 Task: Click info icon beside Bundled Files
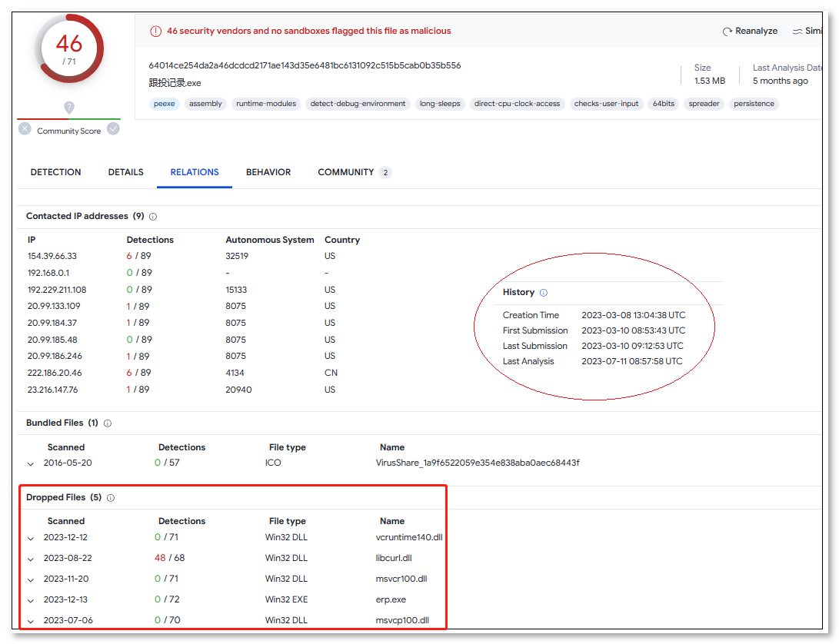pyautogui.click(x=108, y=423)
